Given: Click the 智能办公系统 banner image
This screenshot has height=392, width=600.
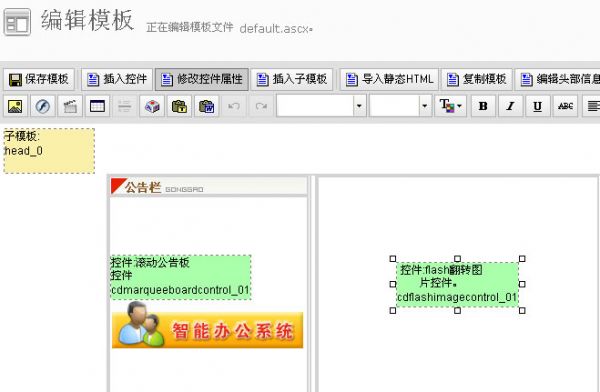Looking at the screenshot, I should point(207,326).
